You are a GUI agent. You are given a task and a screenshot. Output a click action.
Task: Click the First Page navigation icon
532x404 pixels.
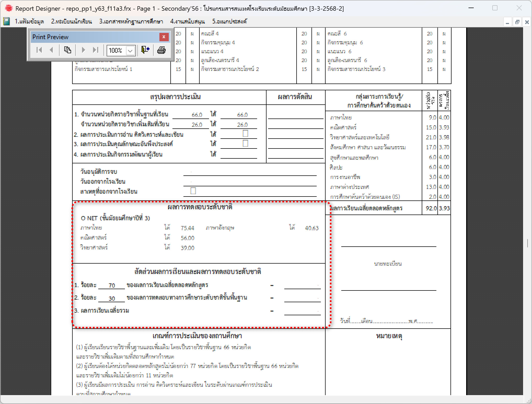pyautogui.click(x=39, y=50)
